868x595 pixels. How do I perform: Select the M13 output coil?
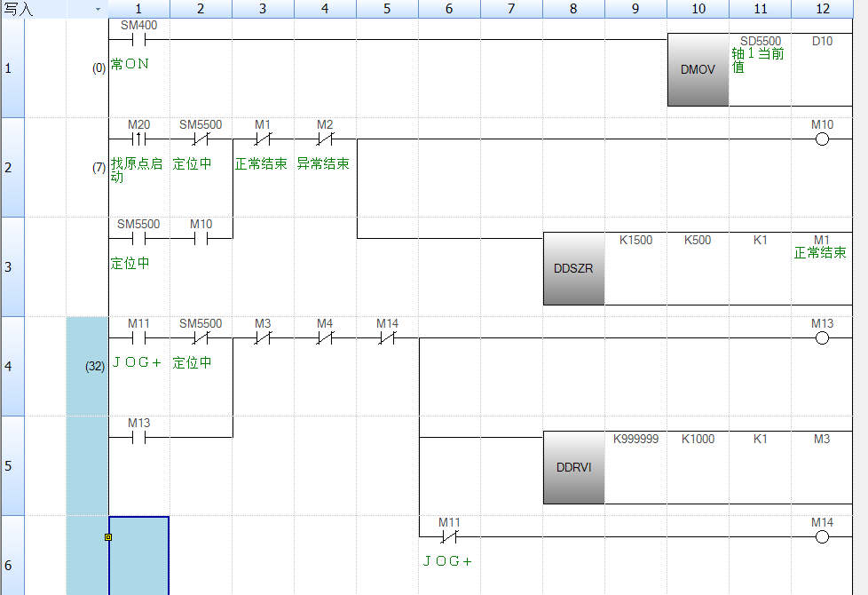coord(822,338)
